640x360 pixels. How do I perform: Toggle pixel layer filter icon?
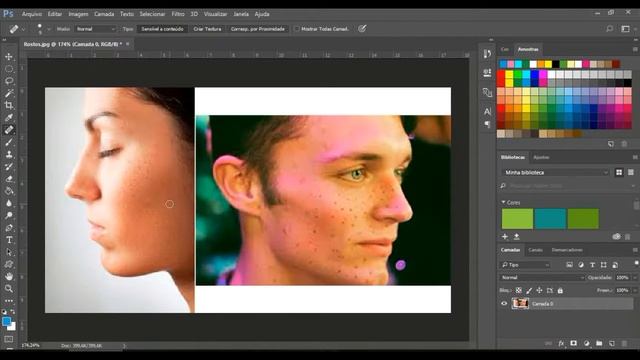pos(569,265)
